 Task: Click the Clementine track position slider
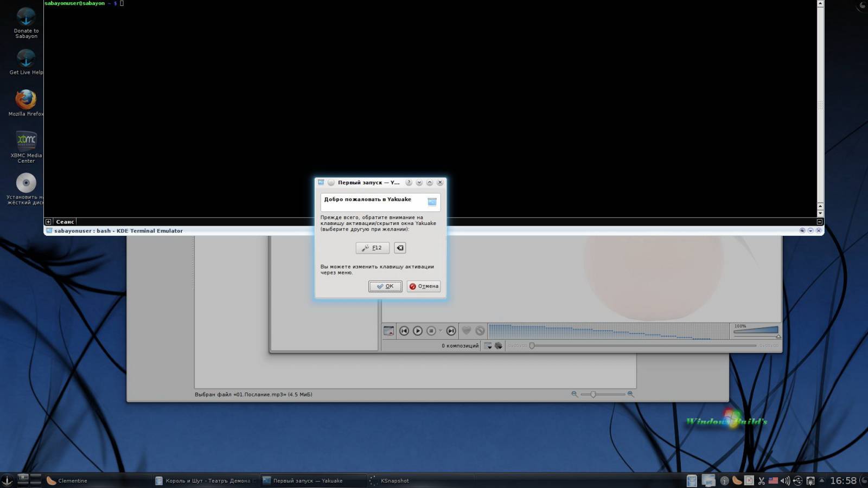[643, 345]
